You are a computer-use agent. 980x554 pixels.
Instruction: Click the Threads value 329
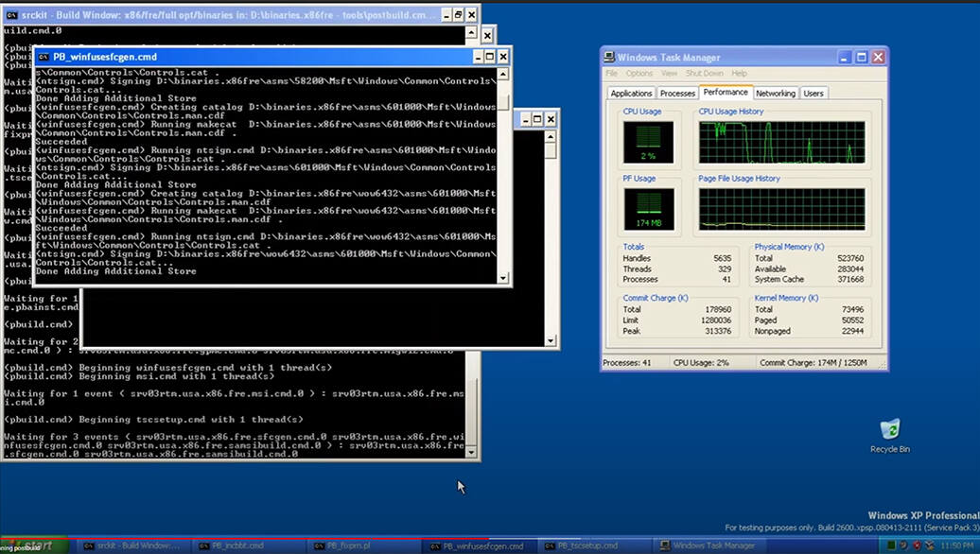[x=725, y=268]
